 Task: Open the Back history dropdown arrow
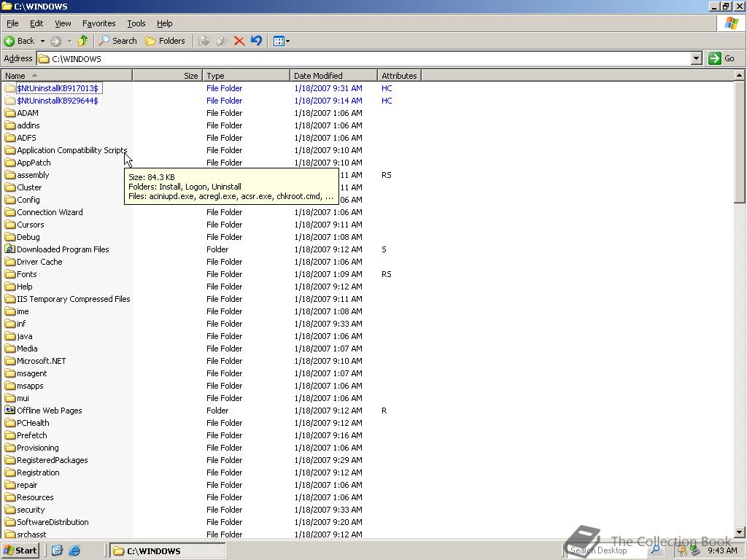42,41
